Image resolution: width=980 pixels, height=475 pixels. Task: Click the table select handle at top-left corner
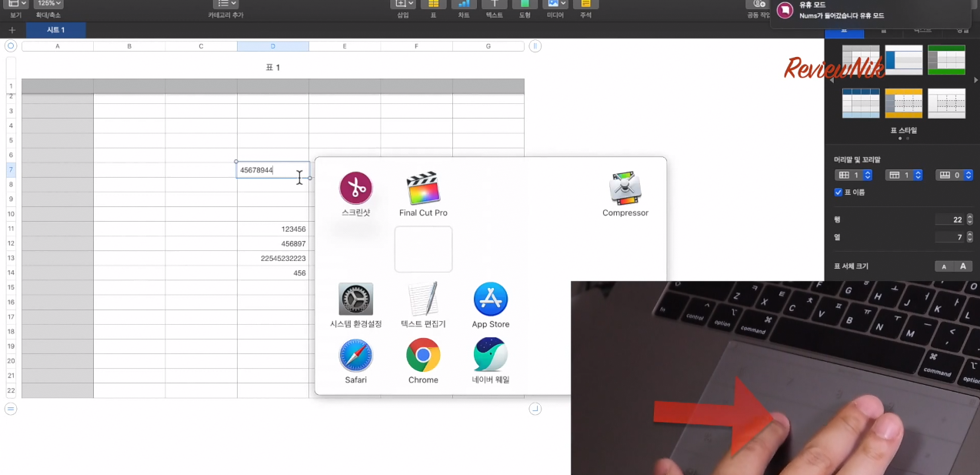(x=11, y=46)
